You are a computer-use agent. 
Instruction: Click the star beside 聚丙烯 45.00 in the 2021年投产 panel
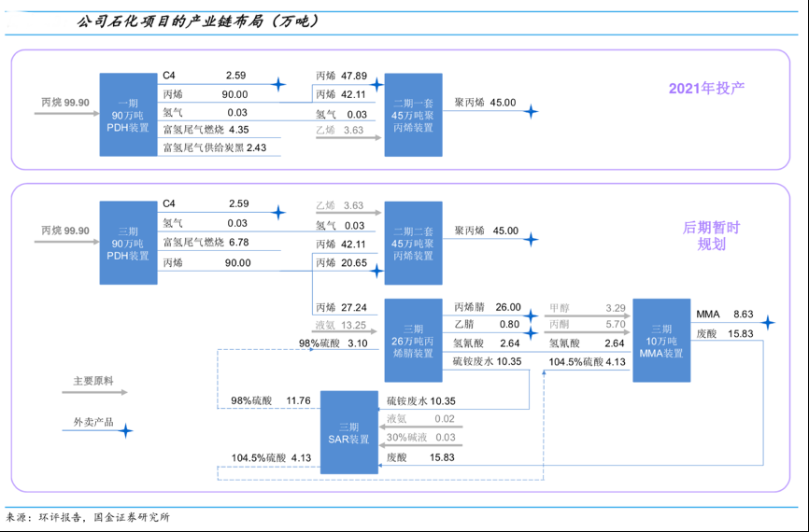point(531,112)
